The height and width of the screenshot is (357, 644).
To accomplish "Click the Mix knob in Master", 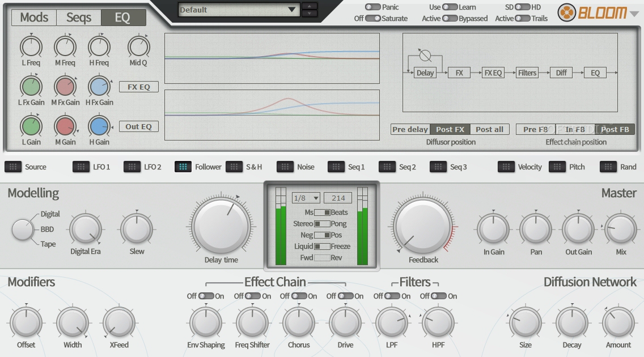I will click(621, 229).
